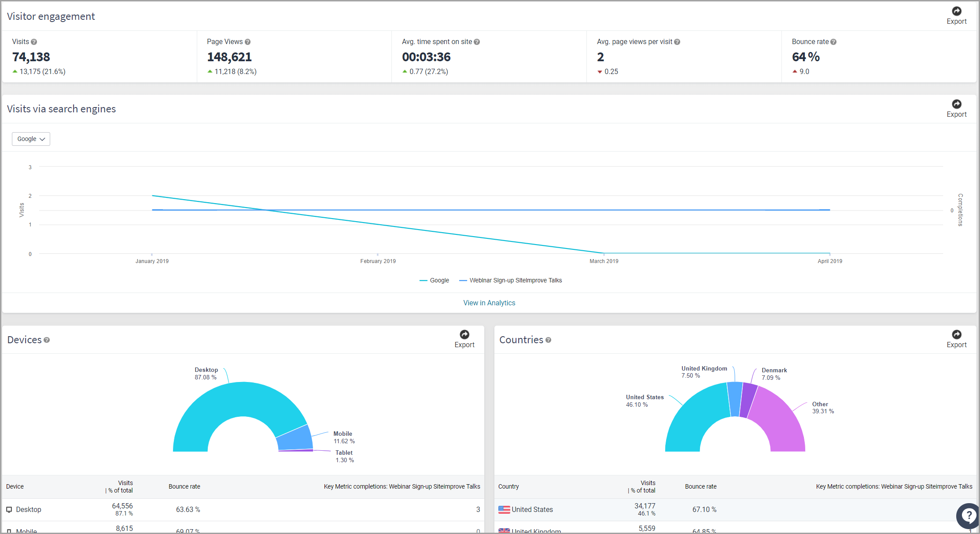Click the 64 % bounce rate value

pyautogui.click(x=806, y=57)
